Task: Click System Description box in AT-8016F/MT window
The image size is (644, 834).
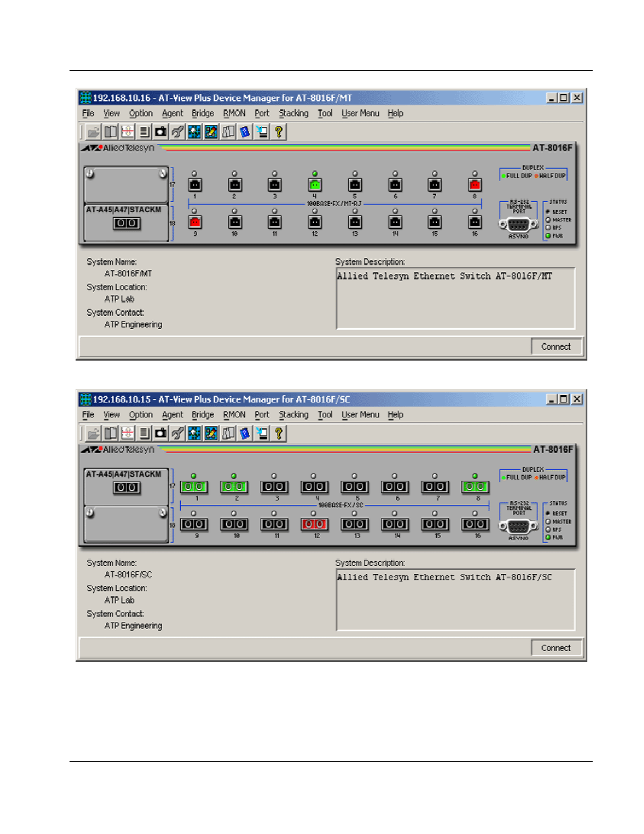Action: pyautogui.click(x=456, y=298)
